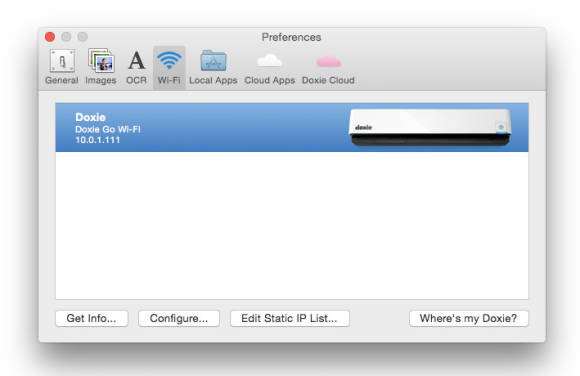Click the Configure... button
The image size is (580, 376).
click(x=179, y=318)
